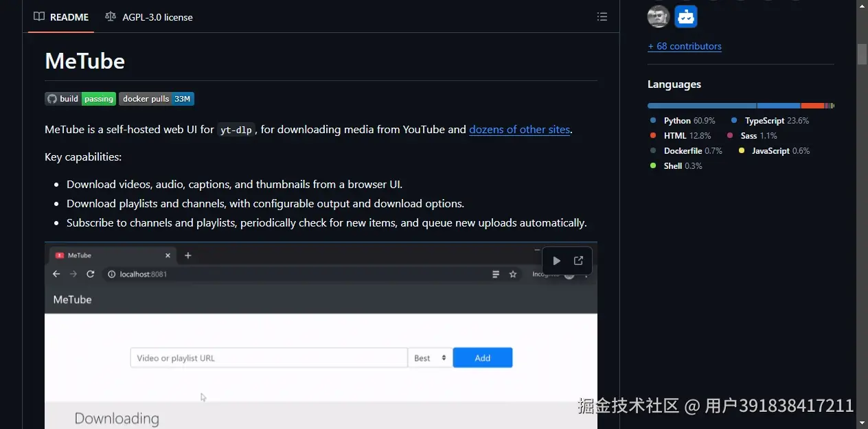The width and height of the screenshot is (868, 429).
Task: Open the dozens of other sites link
Action: point(520,129)
